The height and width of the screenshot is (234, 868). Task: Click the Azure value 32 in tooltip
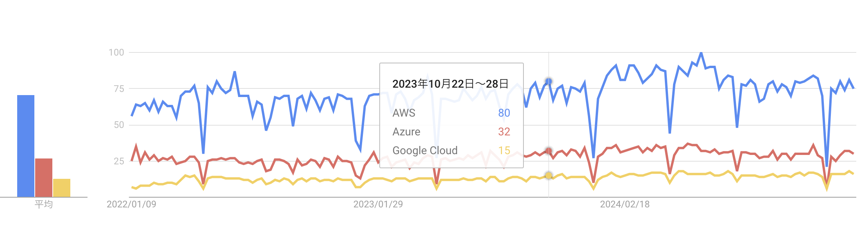point(504,132)
